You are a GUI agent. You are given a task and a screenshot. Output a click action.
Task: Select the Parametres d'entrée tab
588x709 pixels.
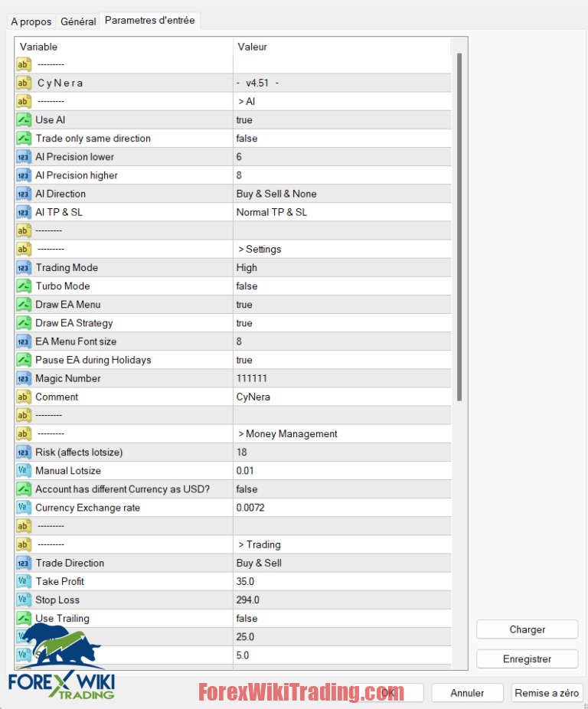click(150, 21)
